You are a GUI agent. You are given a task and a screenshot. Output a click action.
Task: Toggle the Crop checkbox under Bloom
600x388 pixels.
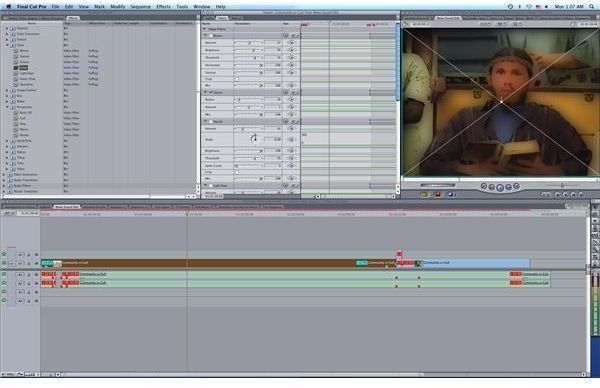236,79
